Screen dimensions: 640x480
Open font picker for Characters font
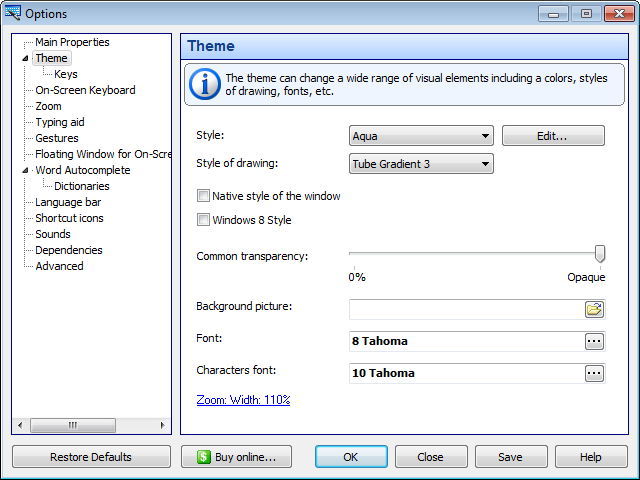(x=594, y=373)
